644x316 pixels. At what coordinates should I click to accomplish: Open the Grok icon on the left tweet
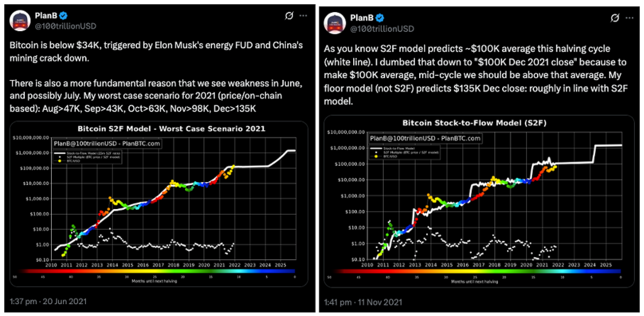(x=289, y=15)
